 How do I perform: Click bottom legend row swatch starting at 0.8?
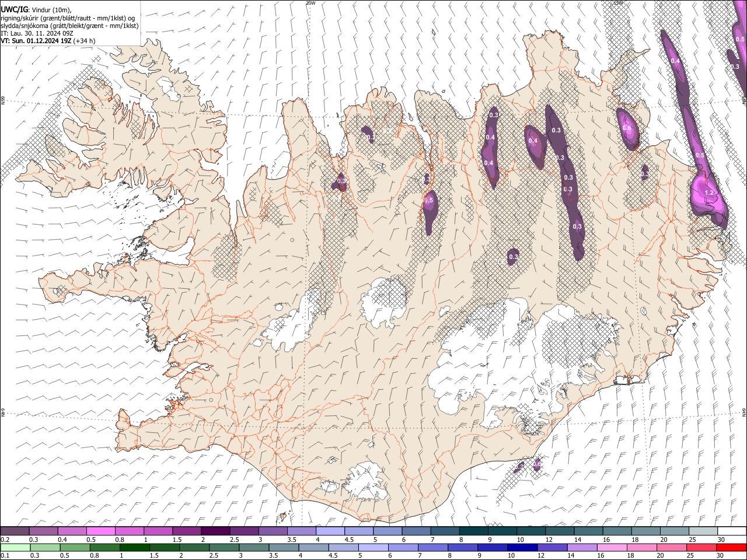click(104, 547)
